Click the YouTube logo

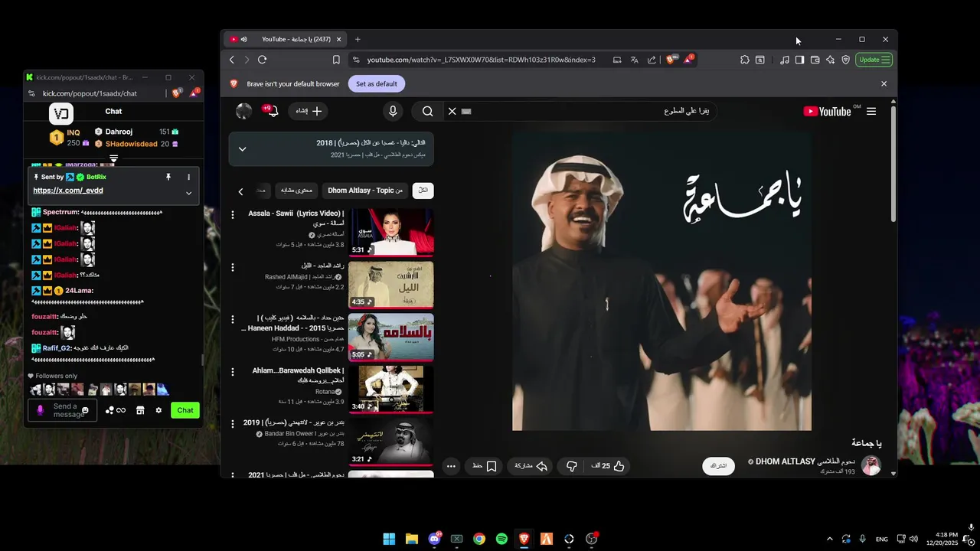pos(827,111)
